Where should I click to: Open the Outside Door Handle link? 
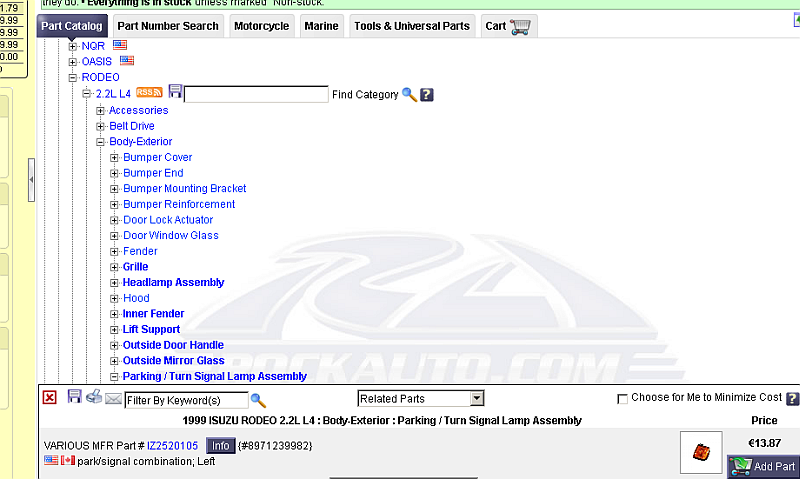(x=173, y=345)
